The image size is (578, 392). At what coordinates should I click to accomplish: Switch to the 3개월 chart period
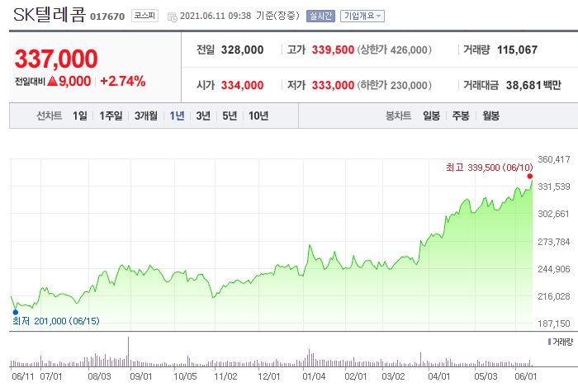click(145, 116)
